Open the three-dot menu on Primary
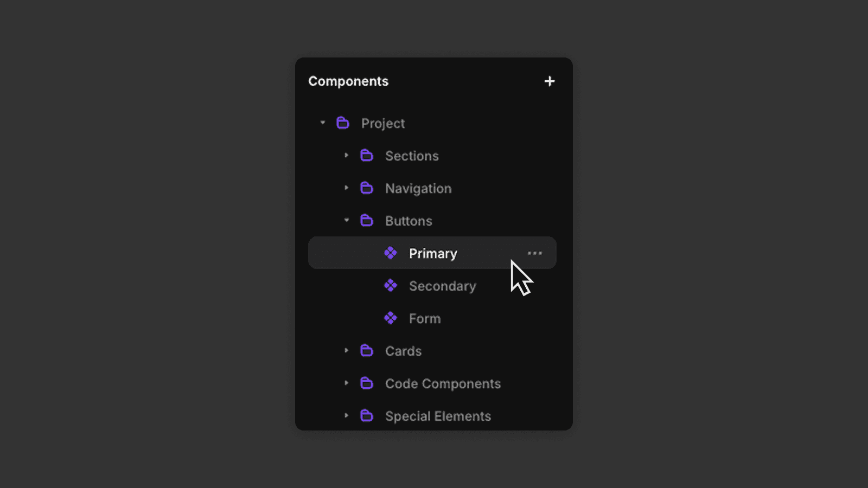This screenshot has width=868, height=488. (535, 253)
